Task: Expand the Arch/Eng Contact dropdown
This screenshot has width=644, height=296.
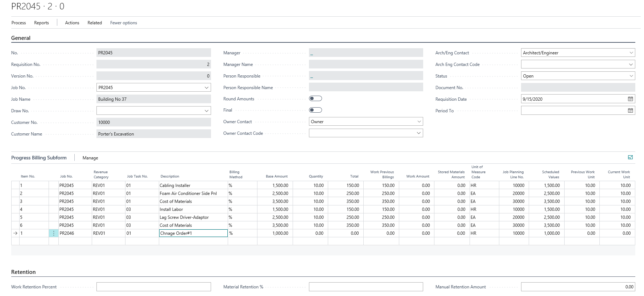Action: point(631,53)
